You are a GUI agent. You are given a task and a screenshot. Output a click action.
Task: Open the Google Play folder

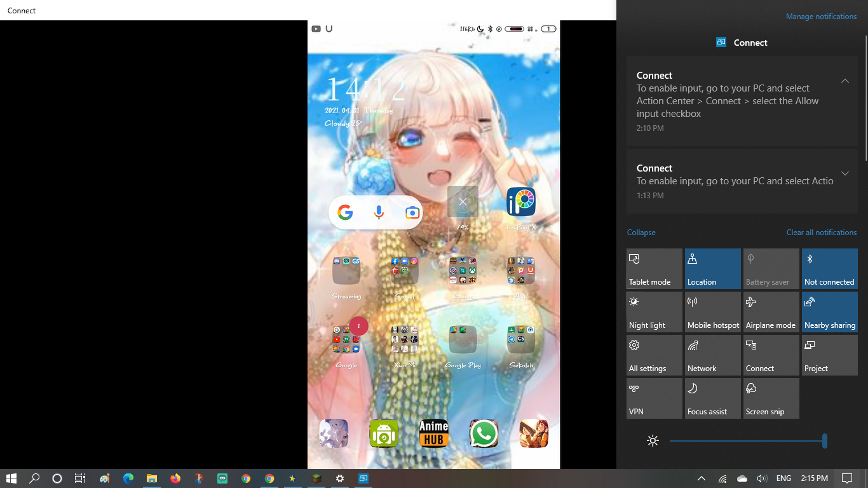pyautogui.click(x=463, y=339)
